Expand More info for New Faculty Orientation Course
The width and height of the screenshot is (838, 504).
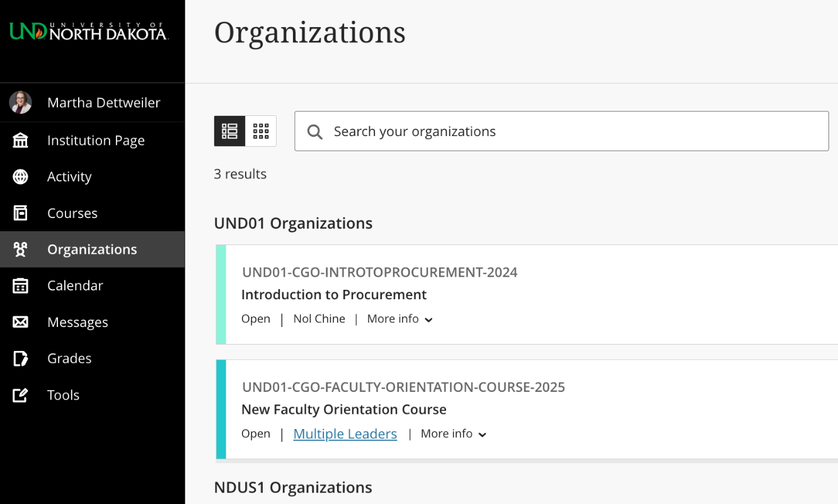coord(453,433)
